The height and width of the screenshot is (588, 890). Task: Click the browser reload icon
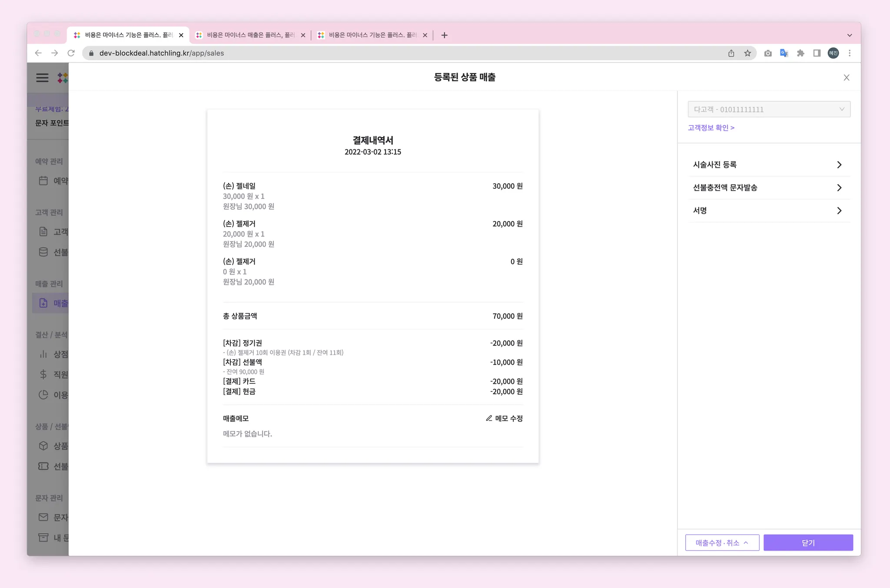pos(71,53)
